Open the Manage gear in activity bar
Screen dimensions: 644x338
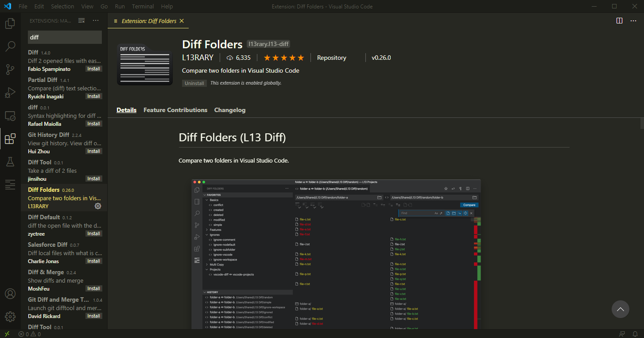pos(10,317)
